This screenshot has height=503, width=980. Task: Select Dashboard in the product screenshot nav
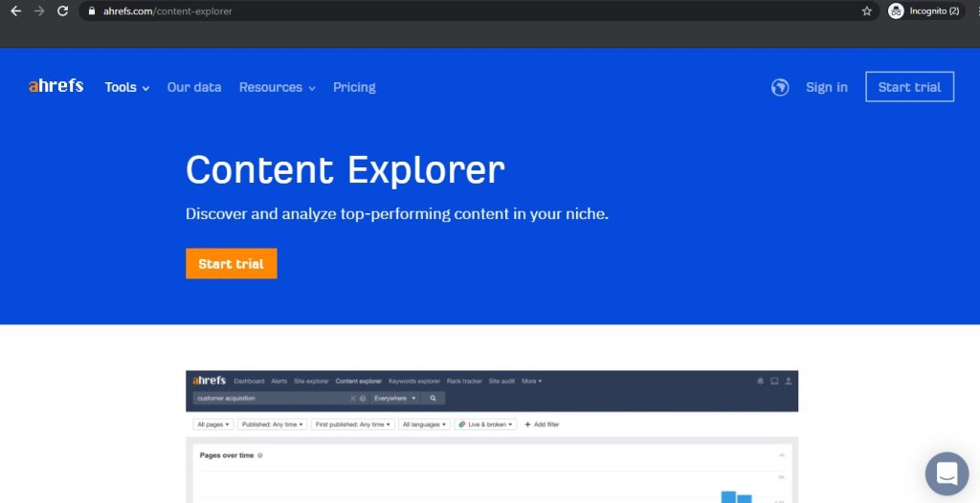(x=249, y=382)
